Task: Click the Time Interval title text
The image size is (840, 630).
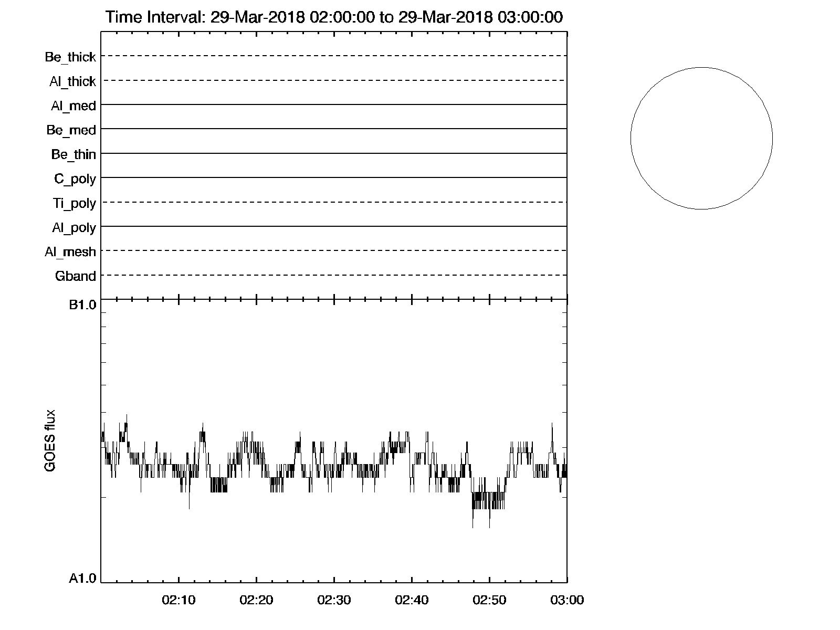Action: [334, 17]
